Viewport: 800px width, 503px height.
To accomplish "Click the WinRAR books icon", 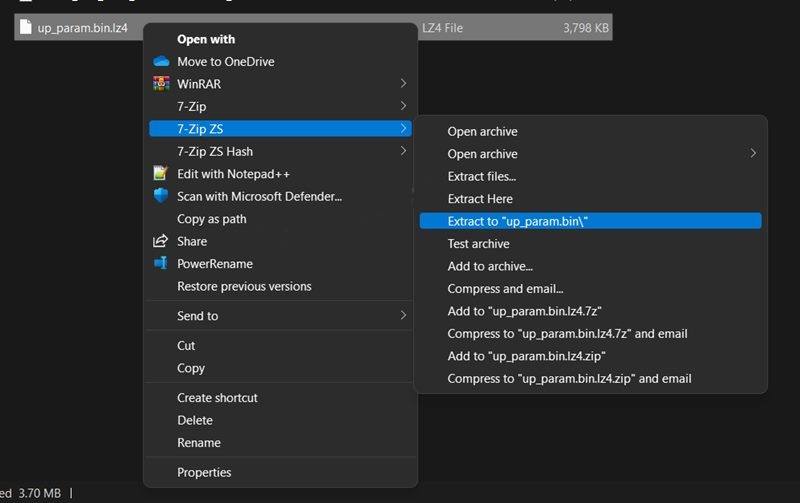I will coord(161,84).
